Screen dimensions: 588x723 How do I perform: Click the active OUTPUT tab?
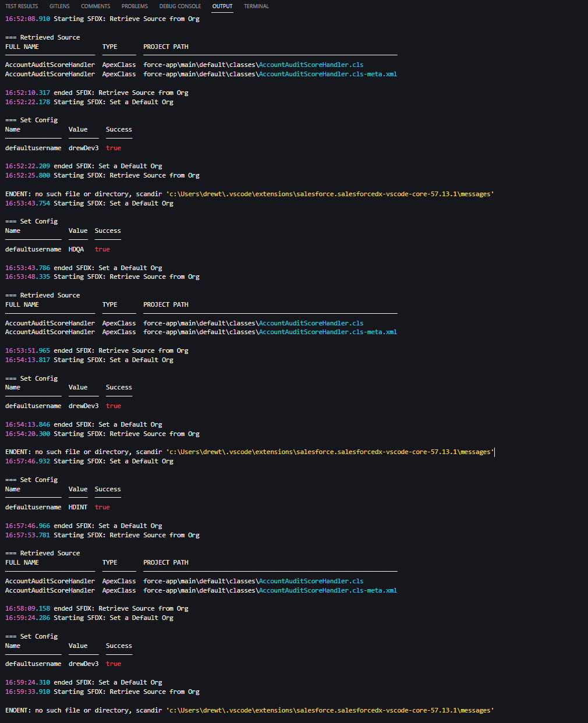[x=222, y=6]
